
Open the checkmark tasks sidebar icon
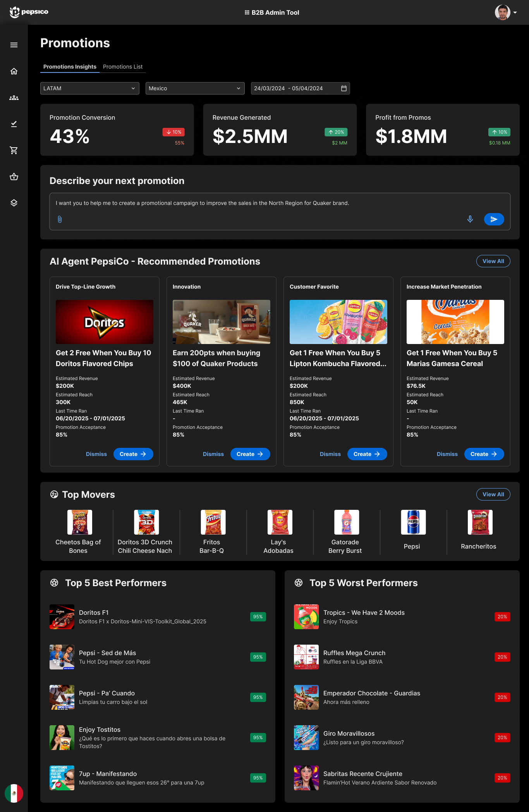(x=14, y=124)
